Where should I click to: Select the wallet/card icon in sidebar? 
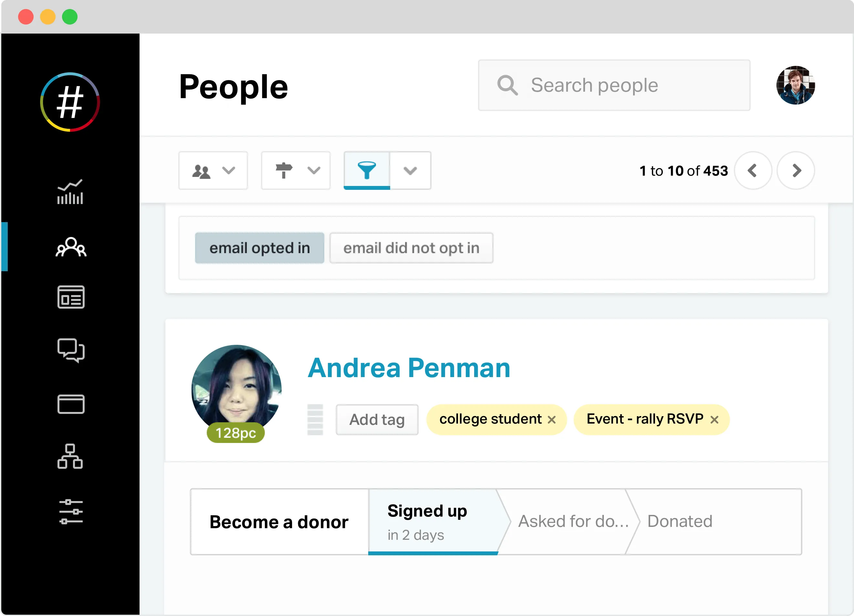[x=71, y=404]
